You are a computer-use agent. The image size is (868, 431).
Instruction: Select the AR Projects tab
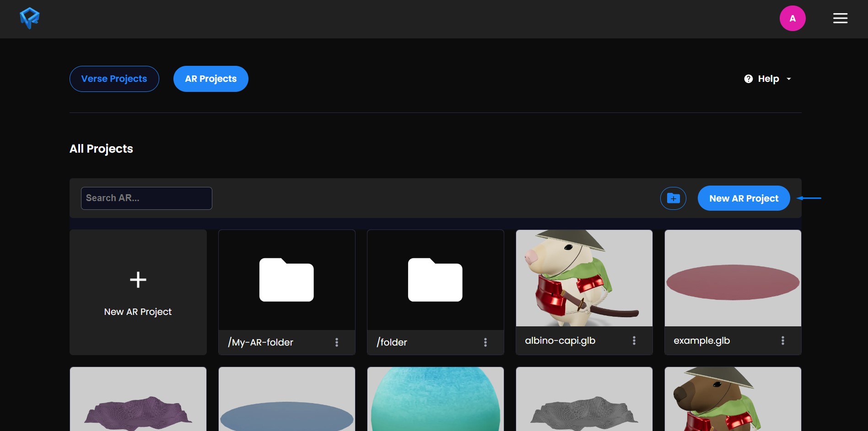click(x=211, y=79)
